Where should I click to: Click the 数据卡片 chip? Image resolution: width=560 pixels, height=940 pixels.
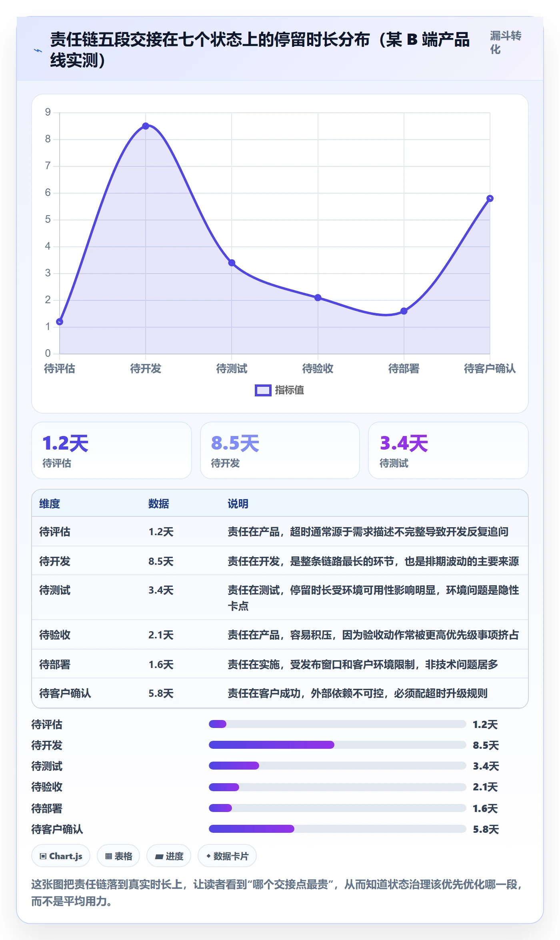tap(227, 856)
